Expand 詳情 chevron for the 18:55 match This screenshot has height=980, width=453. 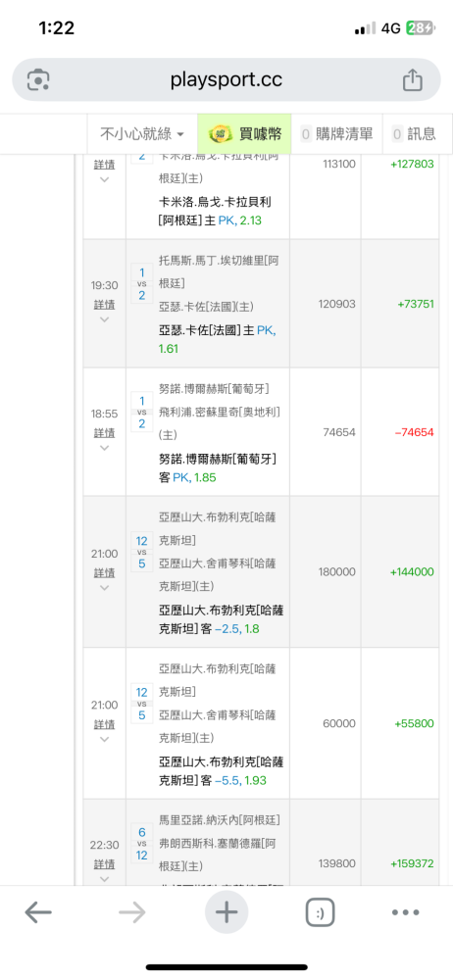click(x=105, y=448)
